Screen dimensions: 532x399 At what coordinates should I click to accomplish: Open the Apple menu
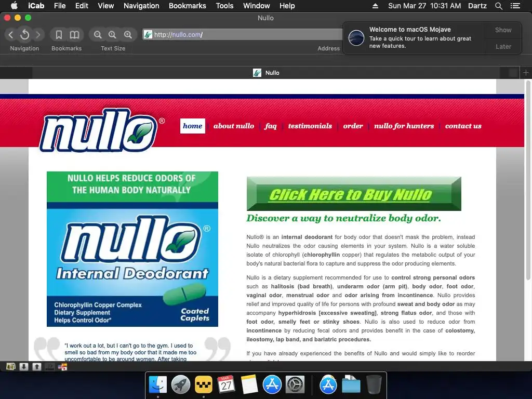tap(14, 6)
